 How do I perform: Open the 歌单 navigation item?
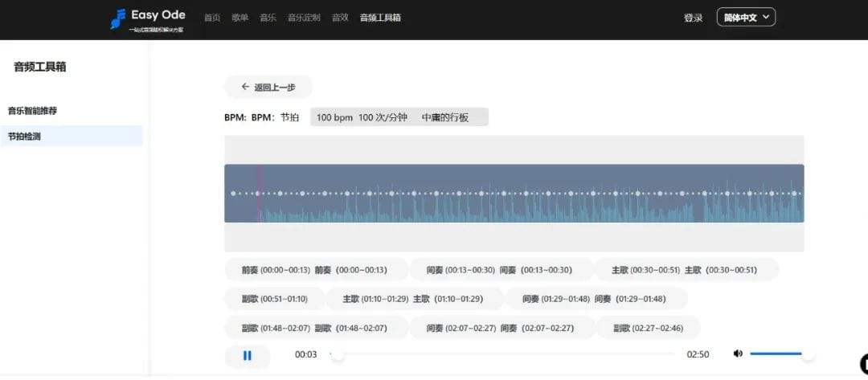[x=240, y=18]
